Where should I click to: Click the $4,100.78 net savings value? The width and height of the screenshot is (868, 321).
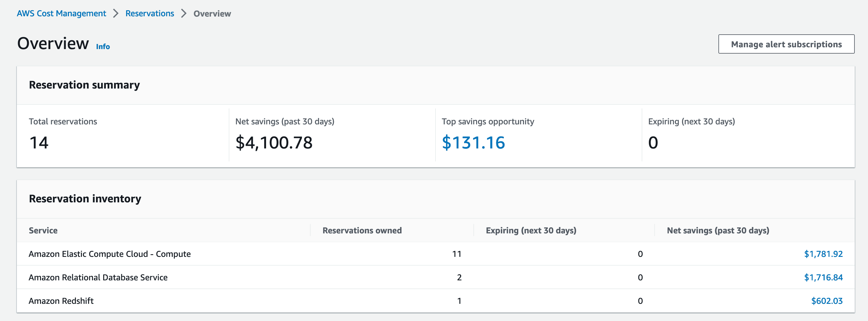pos(274,142)
